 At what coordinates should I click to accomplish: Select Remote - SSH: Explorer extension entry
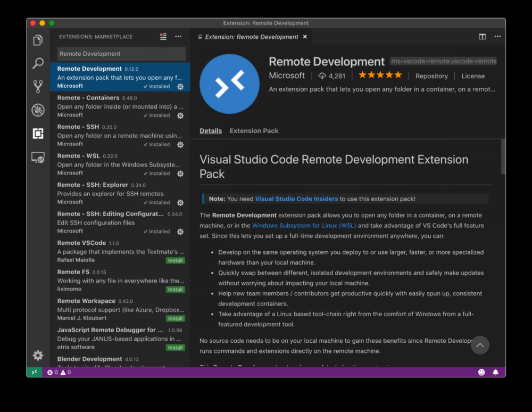point(120,193)
